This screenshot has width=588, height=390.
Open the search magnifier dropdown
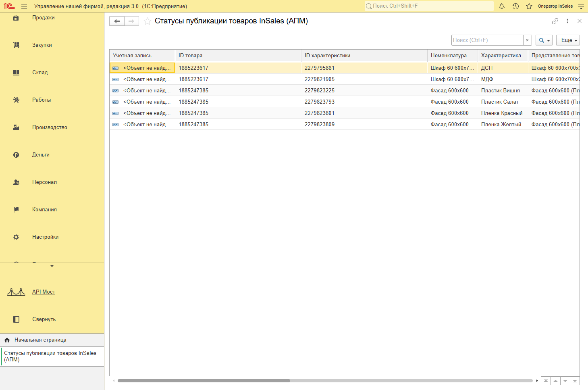coord(544,40)
